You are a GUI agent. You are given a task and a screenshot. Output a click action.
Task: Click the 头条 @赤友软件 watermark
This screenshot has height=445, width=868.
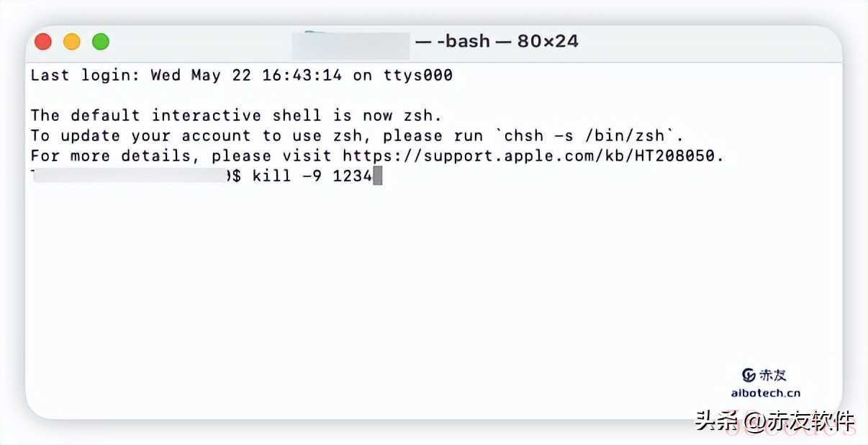pyautogui.click(x=774, y=421)
